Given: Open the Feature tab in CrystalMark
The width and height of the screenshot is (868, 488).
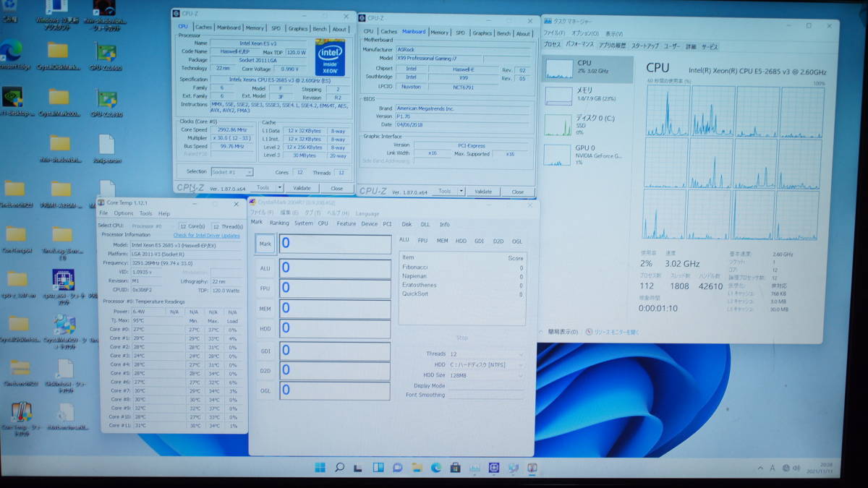Looking at the screenshot, I should coord(346,224).
